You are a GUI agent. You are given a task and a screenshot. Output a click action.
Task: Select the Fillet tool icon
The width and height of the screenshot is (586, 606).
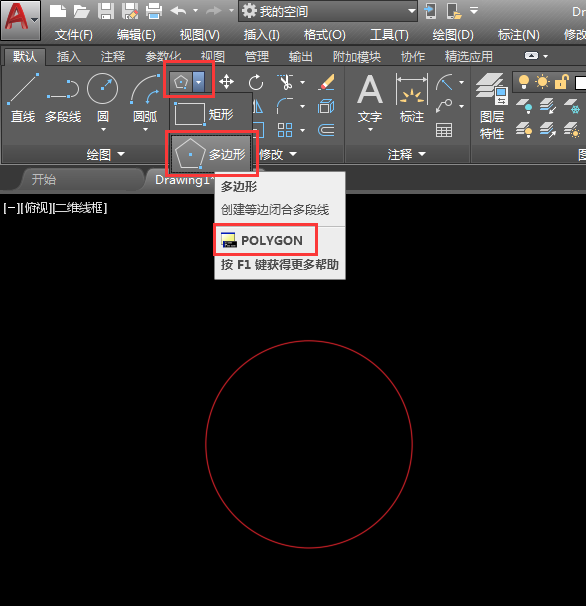(285, 106)
